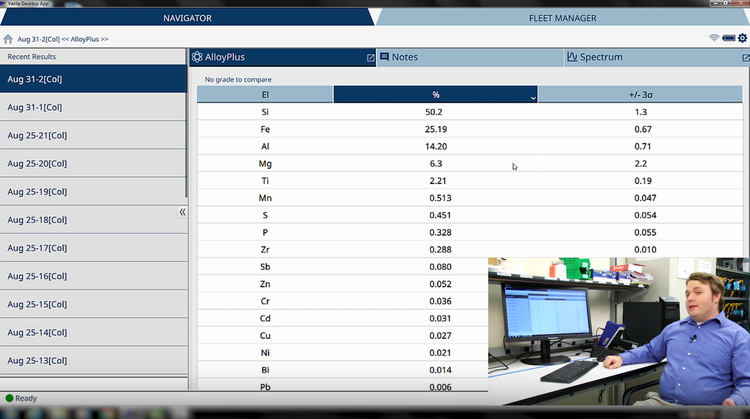Open the Aug 25-17[Col] result
750x419 pixels.
pos(92,247)
